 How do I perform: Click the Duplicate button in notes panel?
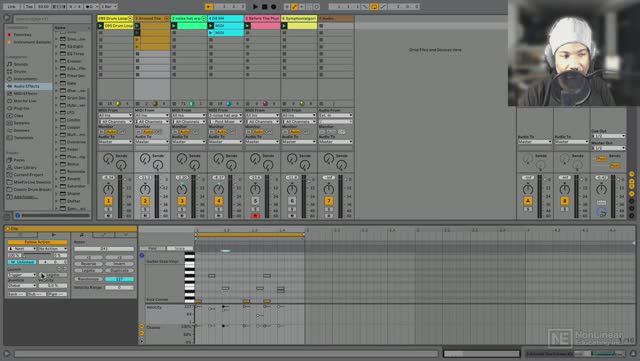point(119,270)
